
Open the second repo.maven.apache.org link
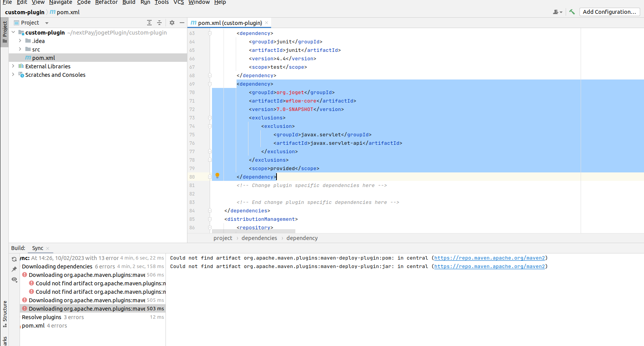click(x=490, y=267)
